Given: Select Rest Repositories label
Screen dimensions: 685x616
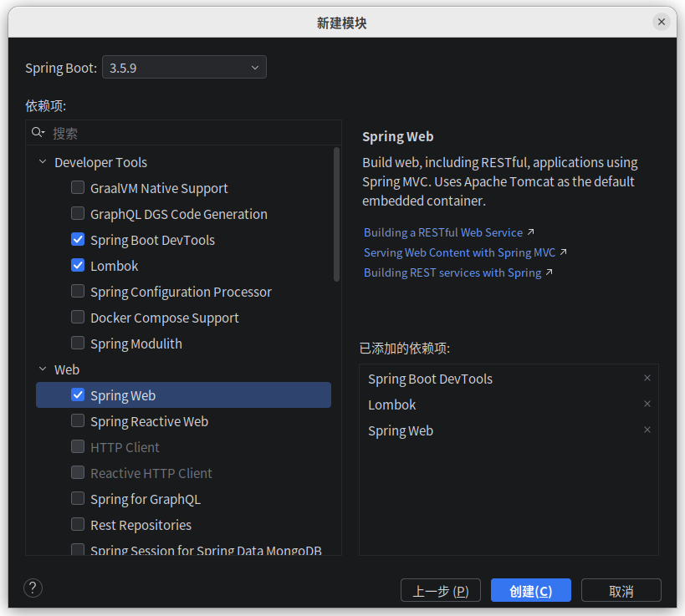Looking at the screenshot, I should (x=141, y=525).
